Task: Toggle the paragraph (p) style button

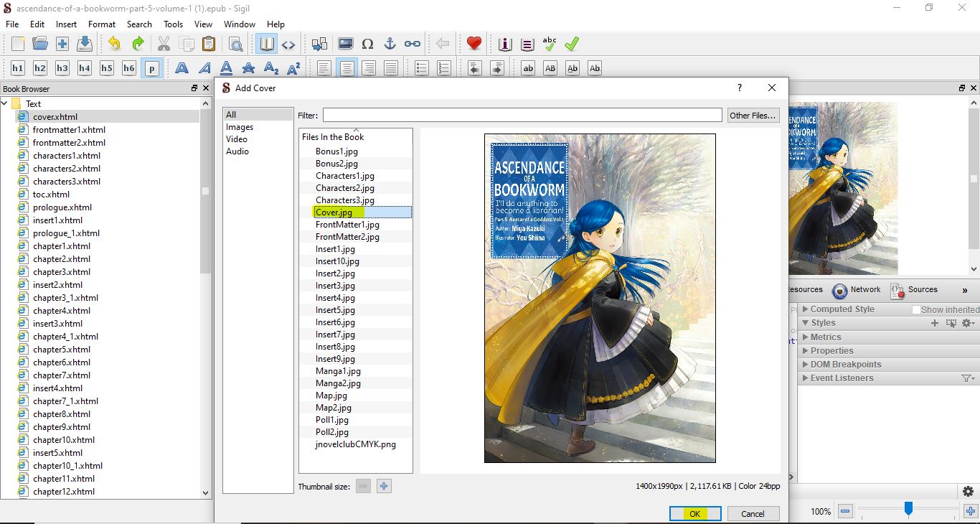Action: pos(151,68)
